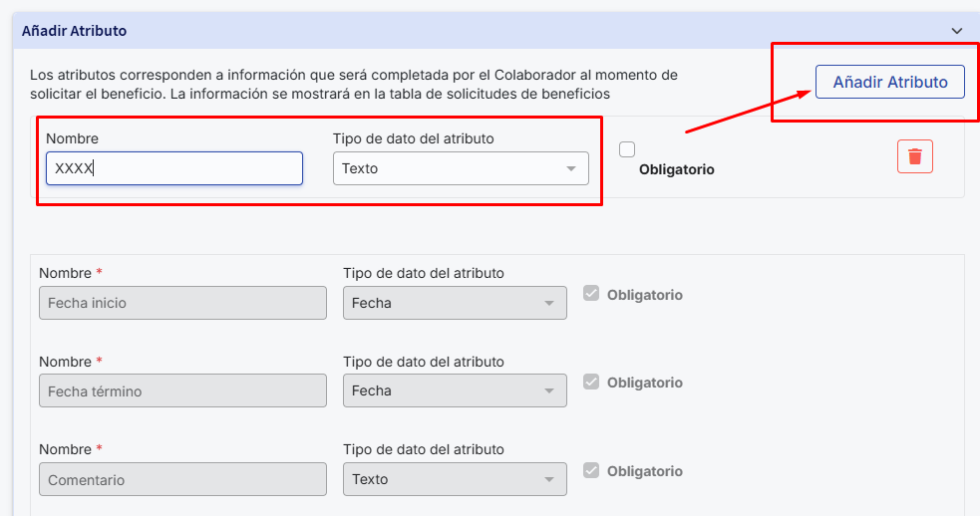Click the Añadir Atributo button
Viewport: 980px width, 516px height.
click(890, 82)
